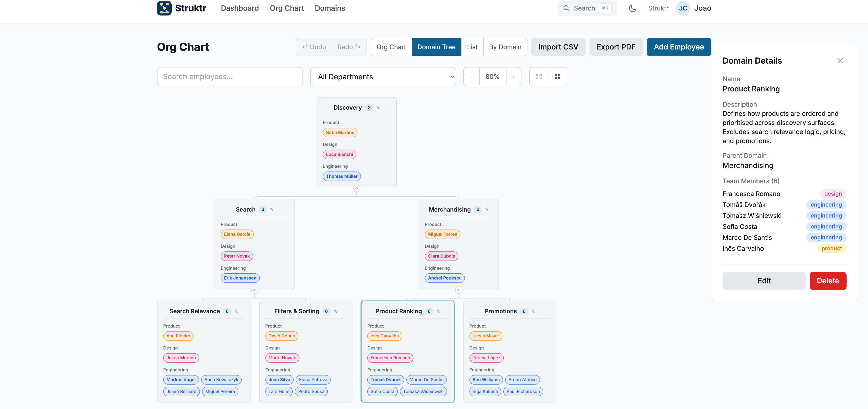The height and width of the screenshot is (409, 868).
Task: Open the All Departments dropdown
Action: coord(383,76)
